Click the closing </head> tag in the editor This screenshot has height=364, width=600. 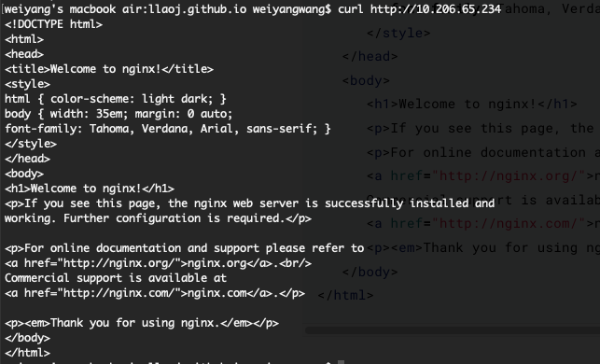tap(370, 56)
